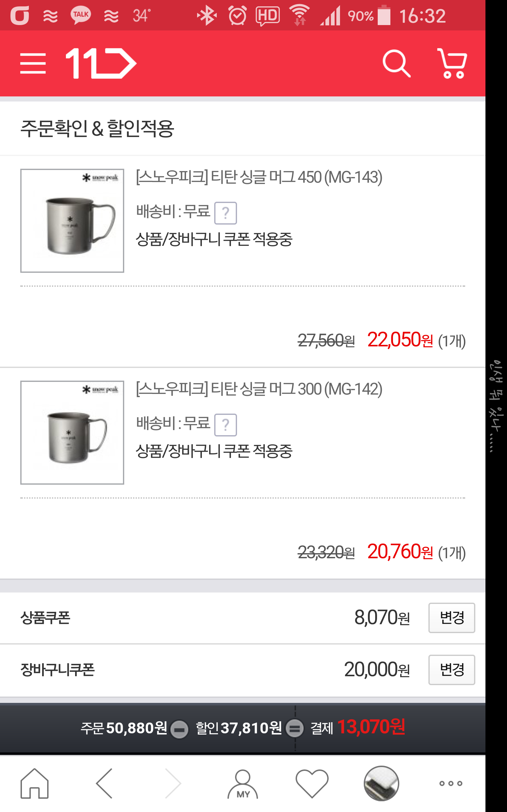507x812 pixels.
Task: Change the 20,000원 cart coupon
Action: (x=451, y=670)
